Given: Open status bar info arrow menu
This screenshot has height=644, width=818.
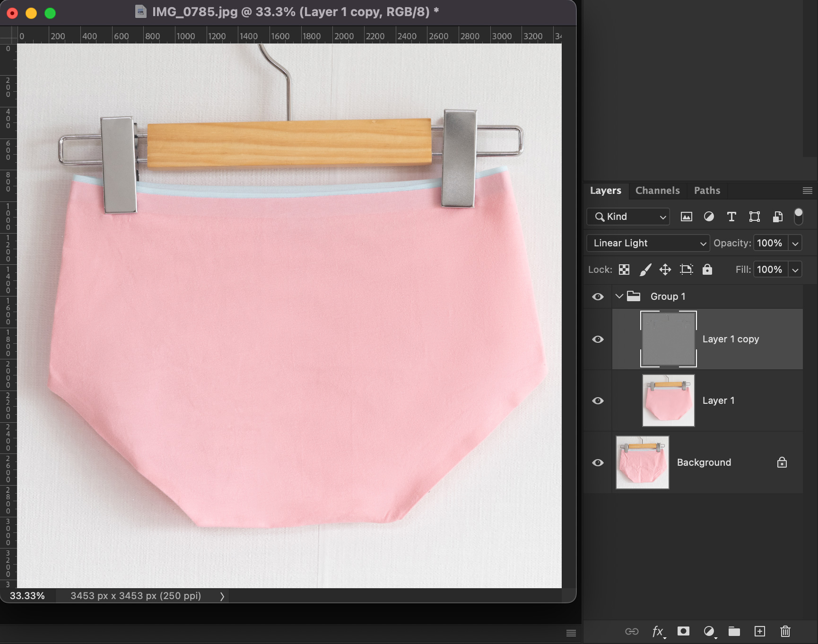Looking at the screenshot, I should [x=222, y=596].
